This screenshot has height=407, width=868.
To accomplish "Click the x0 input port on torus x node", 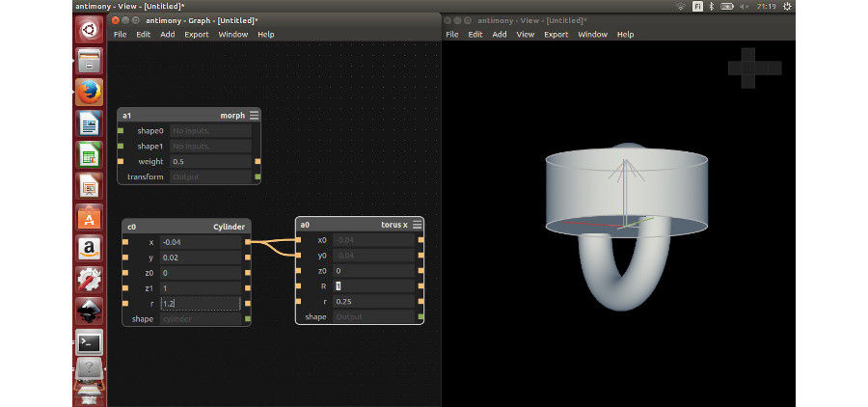I will [298, 240].
